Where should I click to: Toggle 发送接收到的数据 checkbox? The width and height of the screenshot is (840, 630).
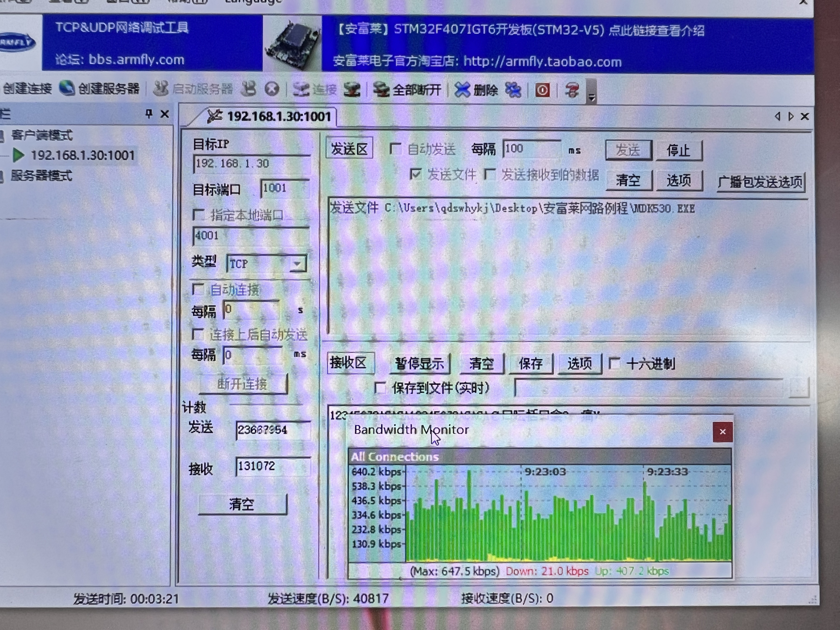point(490,174)
